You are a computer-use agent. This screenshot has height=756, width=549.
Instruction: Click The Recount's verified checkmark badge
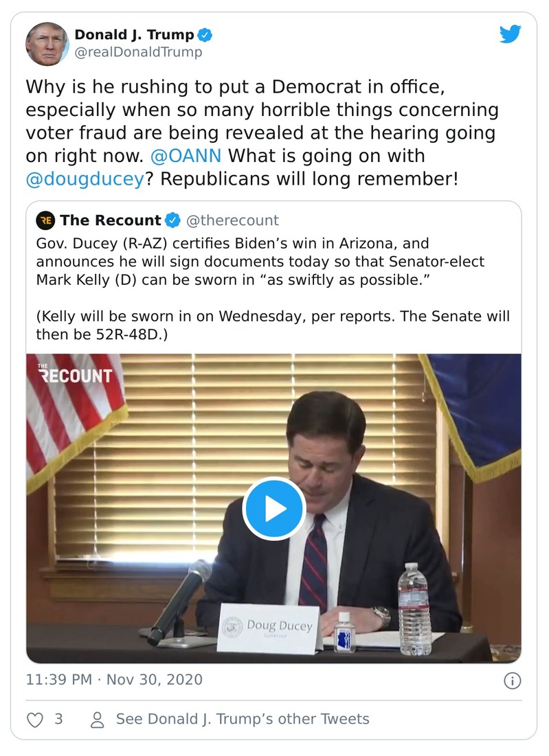[x=173, y=220]
